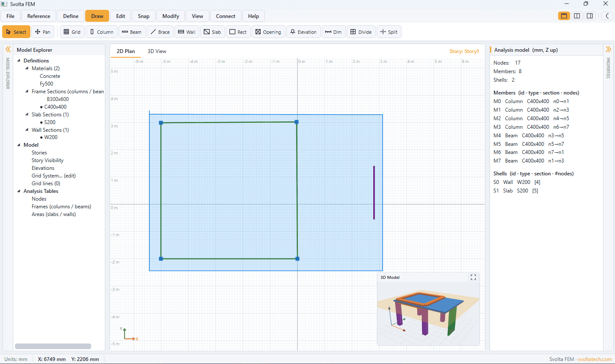Viewport: 615px width, 364px height.
Task: Open Grid System... (edit)
Action: pyautogui.click(x=53, y=176)
